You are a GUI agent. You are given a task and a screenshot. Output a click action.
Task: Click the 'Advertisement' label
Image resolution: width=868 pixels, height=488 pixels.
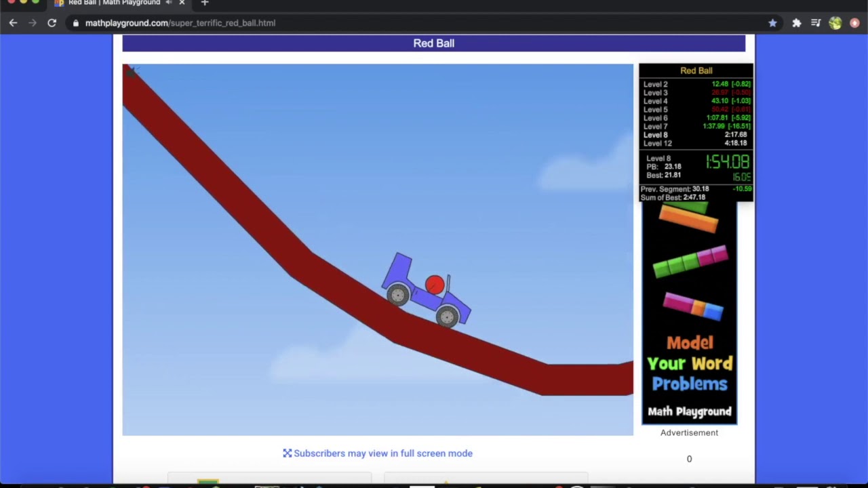point(689,432)
